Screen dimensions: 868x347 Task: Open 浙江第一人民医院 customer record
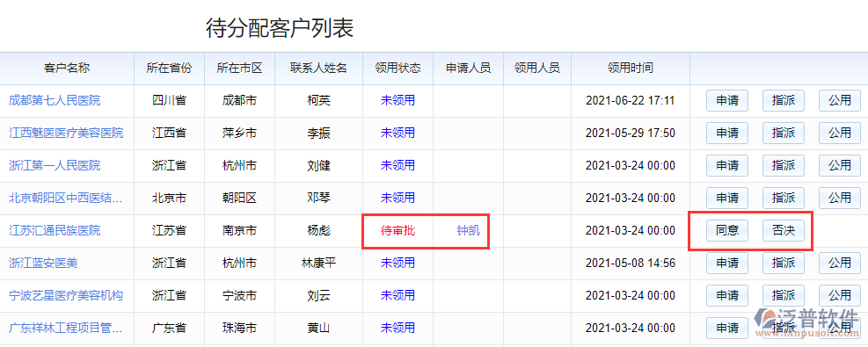coord(55,165)
